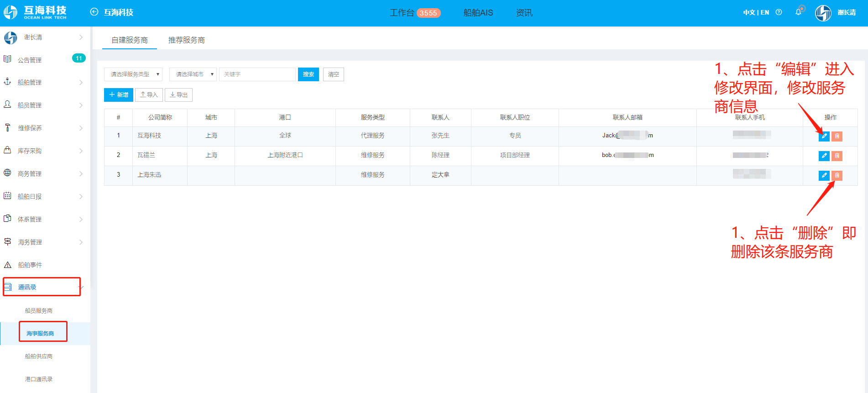Click the Ocean Link Tech logo
This screenshot has height=393, width=868.
pos(35,12)
